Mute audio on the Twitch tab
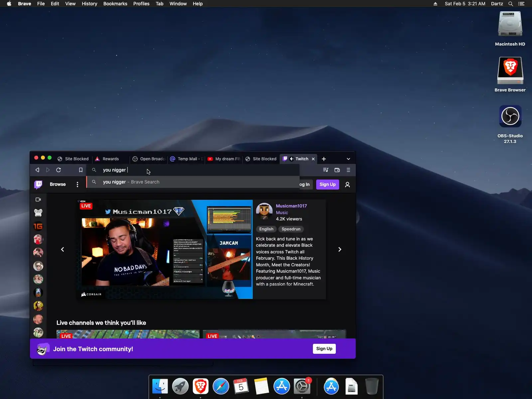The image size is (532, 399). tap(292, 159)
